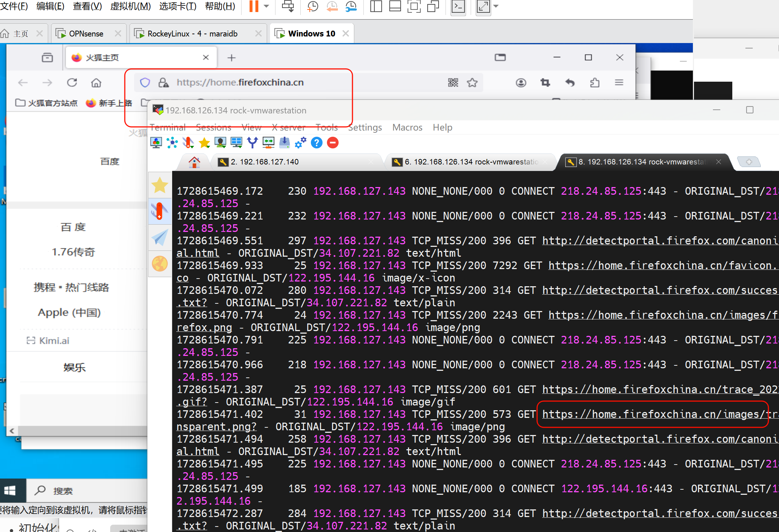Click MobaXterm Split fork icon

pyautogui.click(x=252, y=143)
